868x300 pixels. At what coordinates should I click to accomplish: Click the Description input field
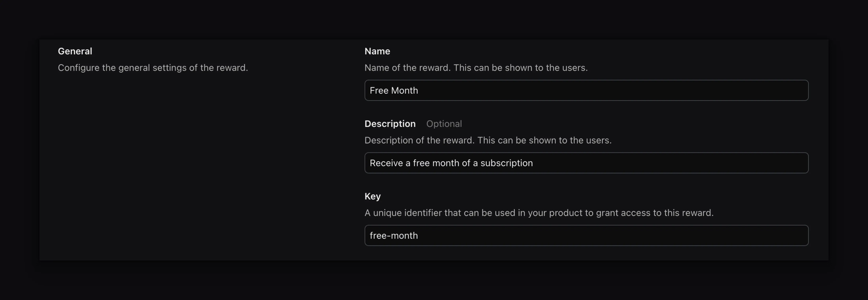click(586, 163)
